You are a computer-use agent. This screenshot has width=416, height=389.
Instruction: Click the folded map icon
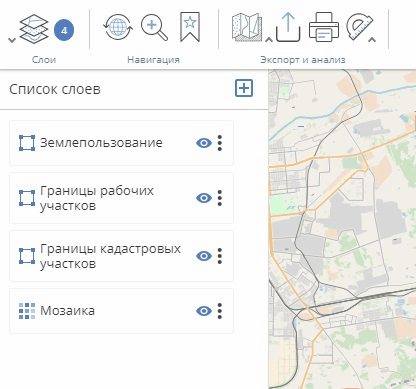pyautogui.click(x=247, y=27)
